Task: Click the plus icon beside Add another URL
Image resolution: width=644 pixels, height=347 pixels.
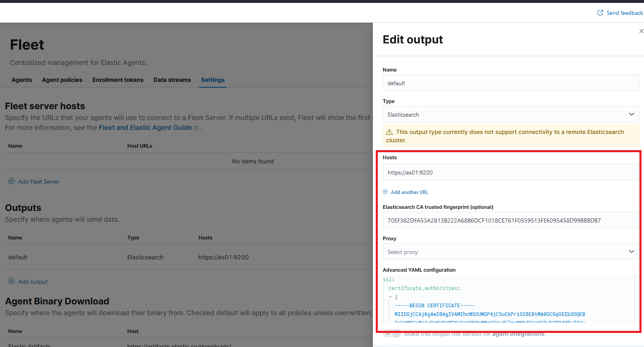Action: coord(385,192)
